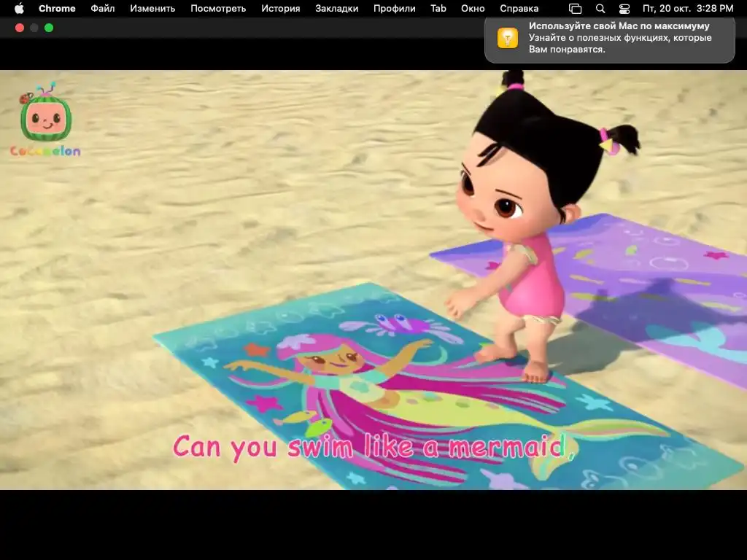
Task: Open Spotlight search magnifier icon
Action: click(600, 9)
